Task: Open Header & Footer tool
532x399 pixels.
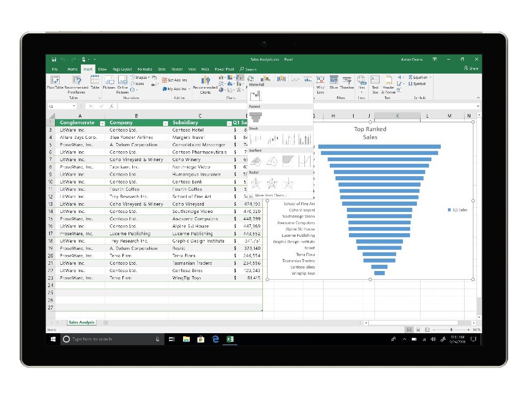Action: [x=388, y=84]
